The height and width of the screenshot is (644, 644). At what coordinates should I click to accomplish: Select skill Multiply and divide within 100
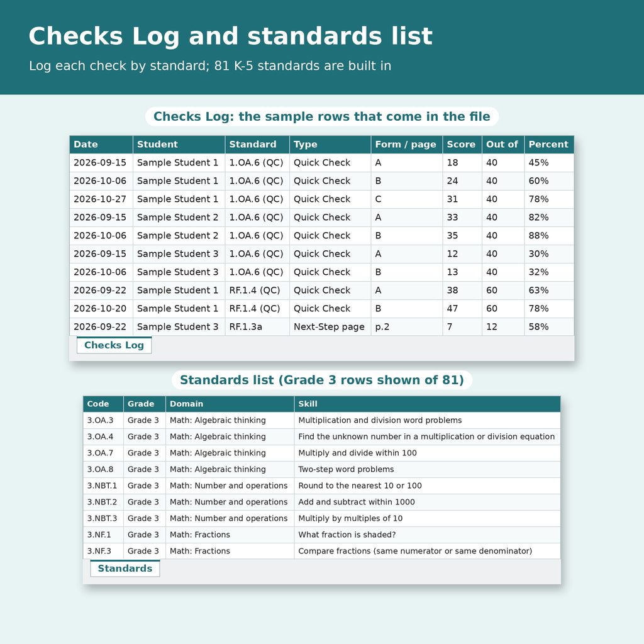click(427, 453)
